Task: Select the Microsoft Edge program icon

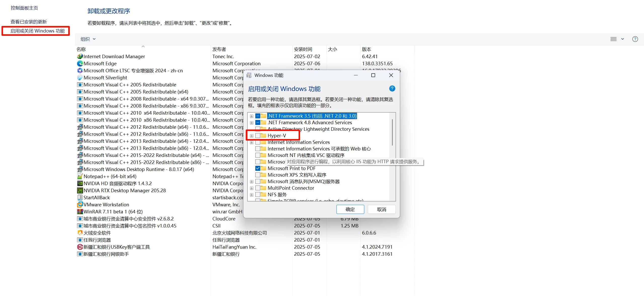Action: [x=80, y=63]
